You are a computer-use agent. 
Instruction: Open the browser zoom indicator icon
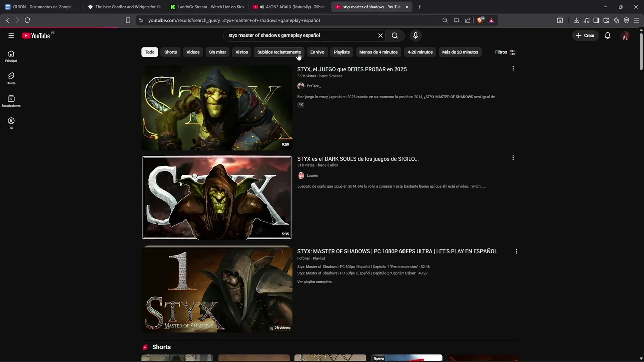point(445,20)
